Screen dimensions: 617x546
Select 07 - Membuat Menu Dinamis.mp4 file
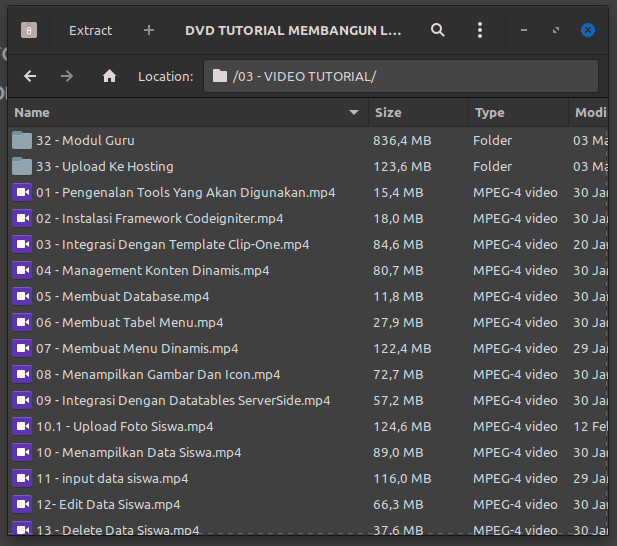coord(137,348)
